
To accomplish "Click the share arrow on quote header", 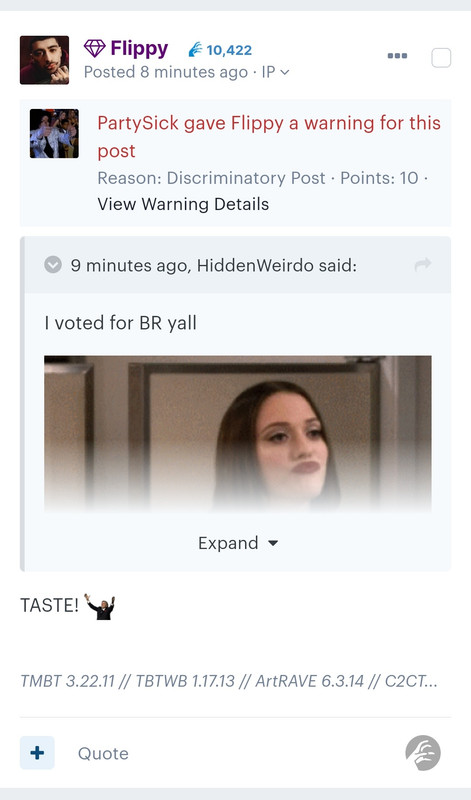I will click(x=423, y=264).
